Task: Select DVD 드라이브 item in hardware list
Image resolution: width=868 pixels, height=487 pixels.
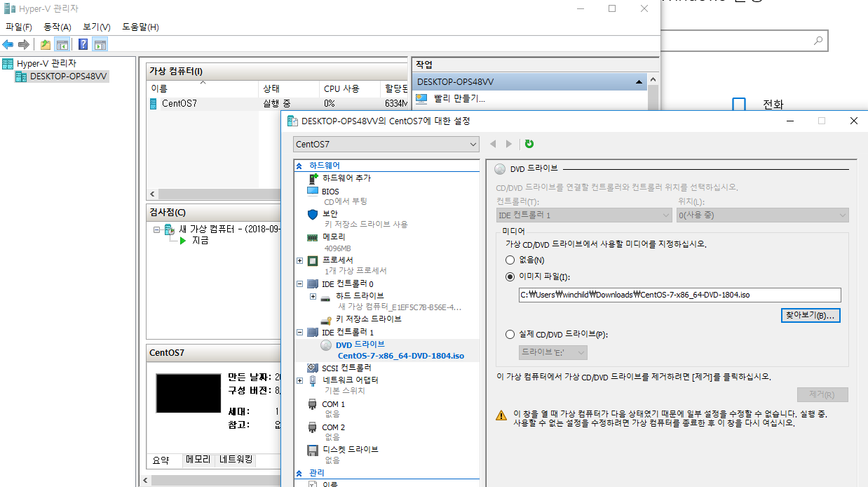Action: point(360,345)
